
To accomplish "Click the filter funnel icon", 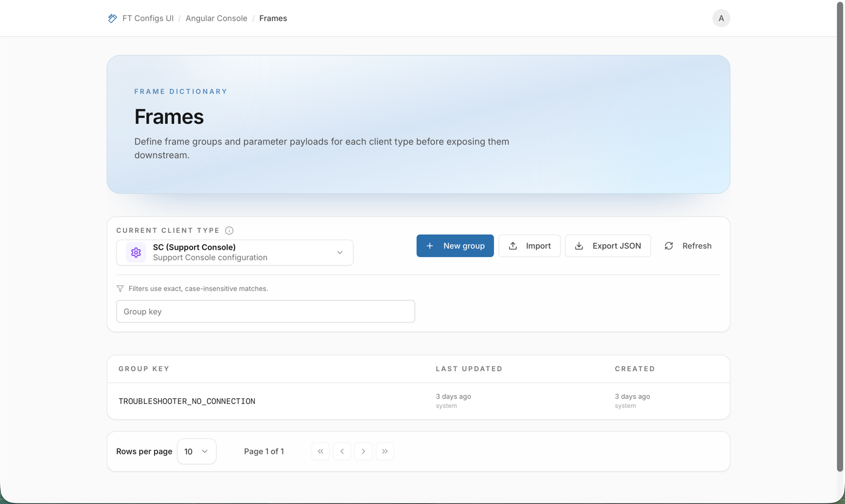I will (120, 289).
